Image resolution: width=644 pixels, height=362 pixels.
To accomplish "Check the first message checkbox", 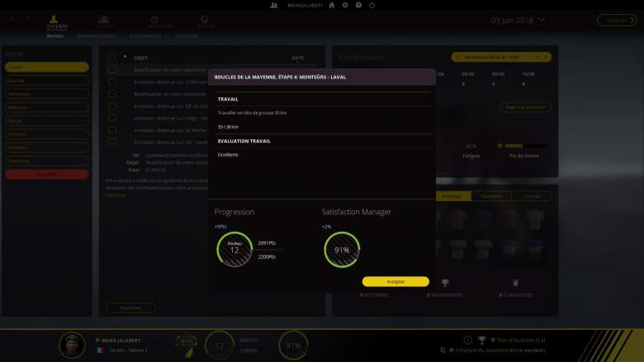I will pos(111,70).
